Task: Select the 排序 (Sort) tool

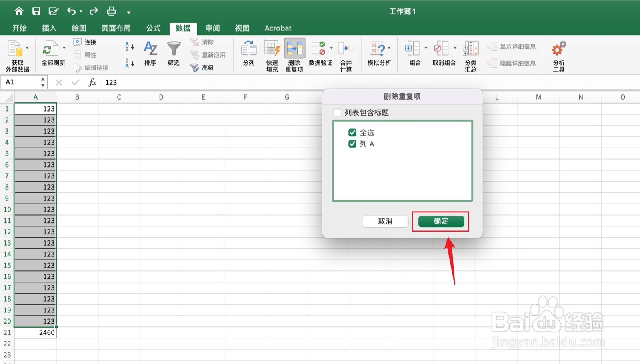Action: click(150, 53)
